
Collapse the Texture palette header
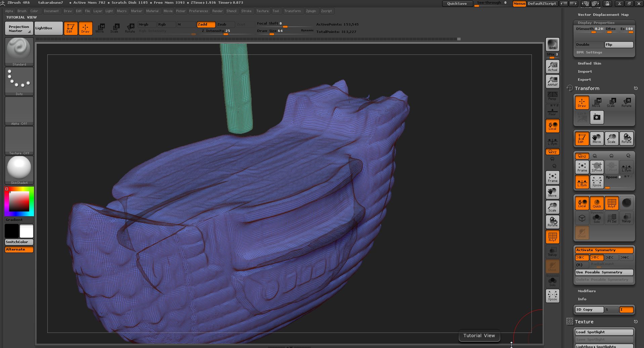pyautogui.click(x=584, y=322)
